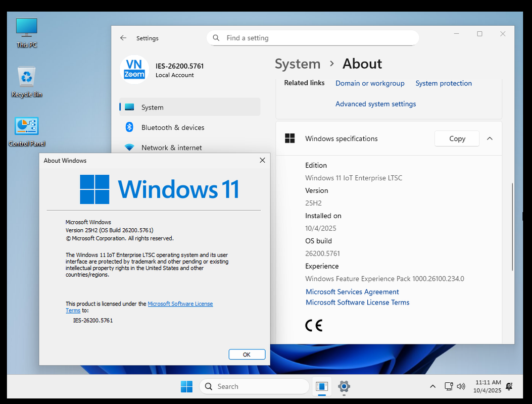Open the notification bell icon

[x=509, y=386]
